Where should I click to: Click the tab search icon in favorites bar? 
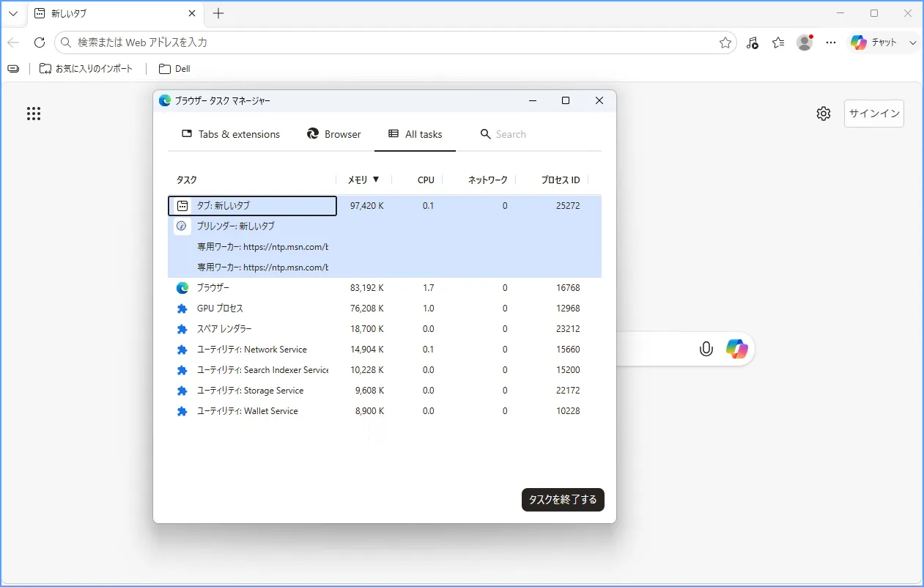click(13, 68)
